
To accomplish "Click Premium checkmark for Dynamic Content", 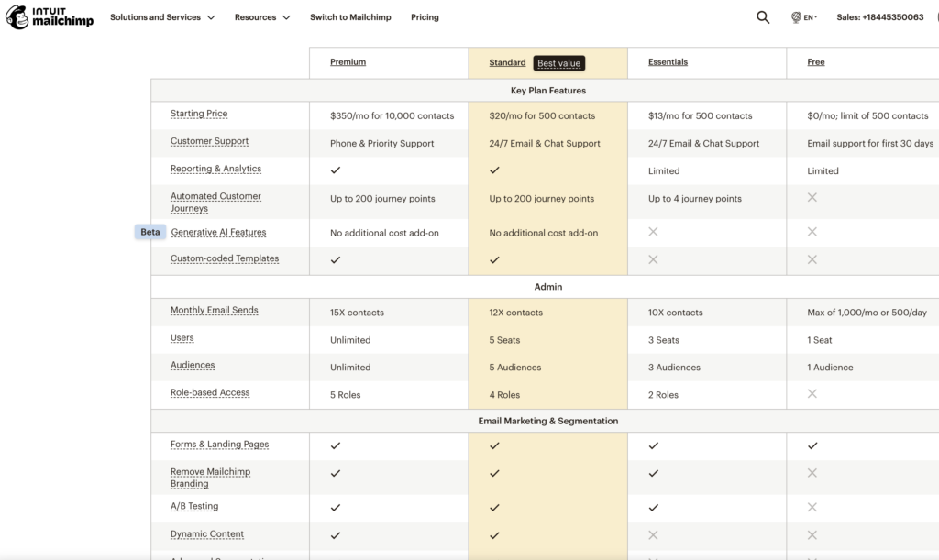I will pyautogui.click(x=336, y=535).
